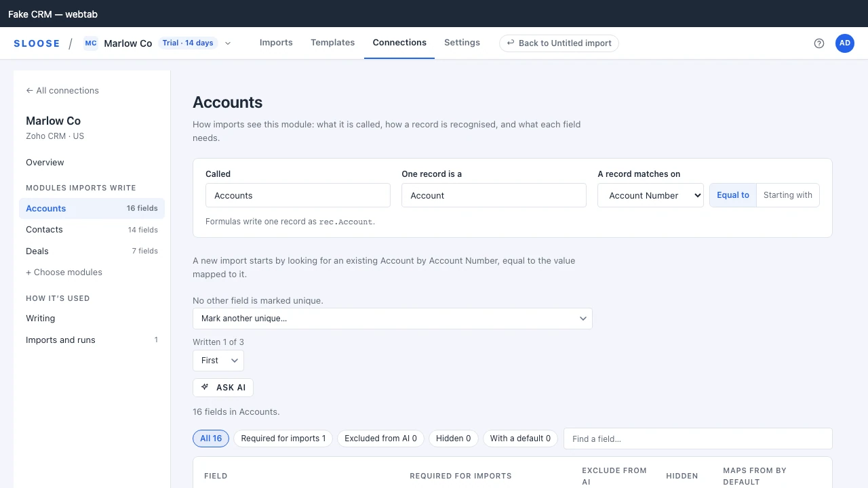Image resolution: width=868 pixels, height=488 pixels.
Task: Filter by 'Required for imports 1'
Action: point(283,439)
